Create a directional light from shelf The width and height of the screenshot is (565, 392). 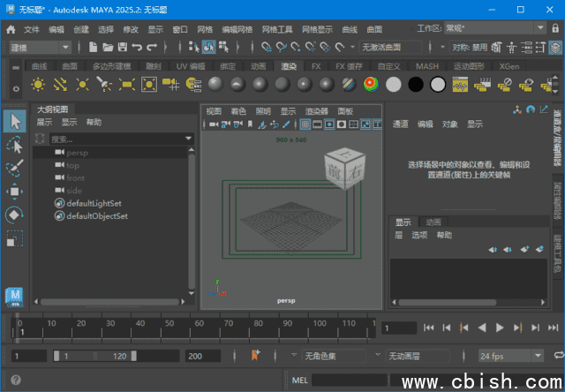pos(60,84)
